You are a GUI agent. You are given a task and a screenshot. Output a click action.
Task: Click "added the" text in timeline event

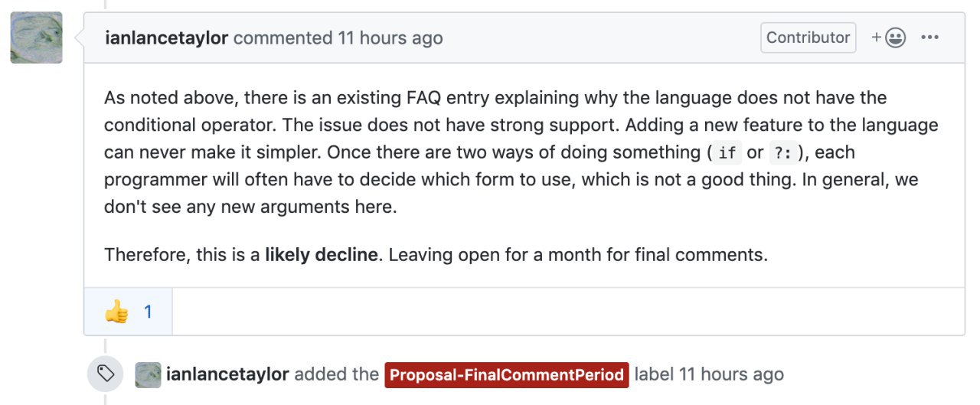[336, 374]
